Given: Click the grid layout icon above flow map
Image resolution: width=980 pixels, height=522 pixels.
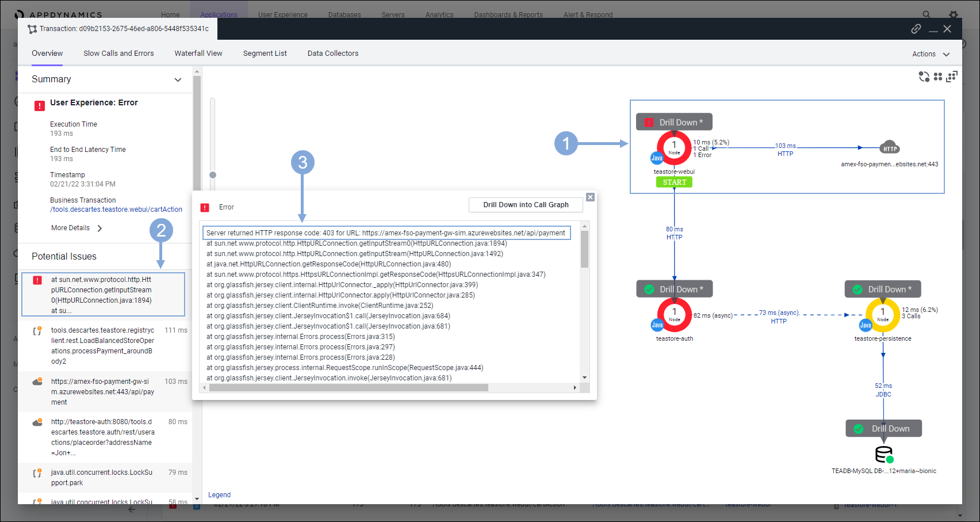Looking at the screenshot, I should click(x=938, y=77).
